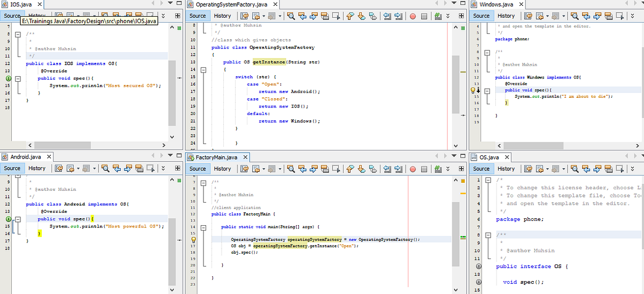
Task: Click Last Edit icon in OperatingSystemFactory.java toolbar
Action: click(244, 16)
